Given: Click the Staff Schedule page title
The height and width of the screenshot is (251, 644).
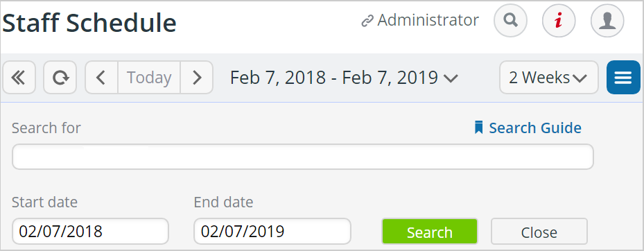Looking at the screenshot, I should [x=89, y=23].
